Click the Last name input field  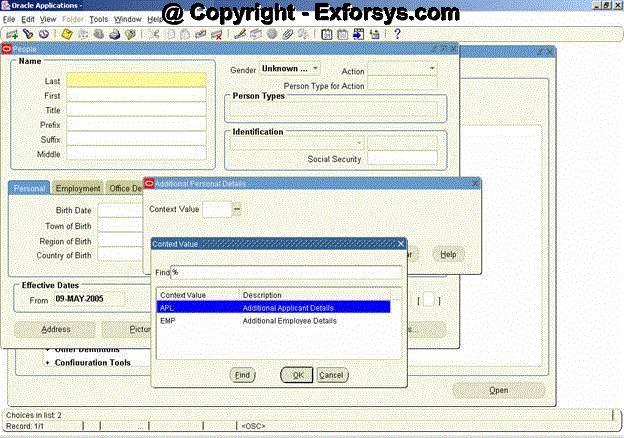[136, 80]
